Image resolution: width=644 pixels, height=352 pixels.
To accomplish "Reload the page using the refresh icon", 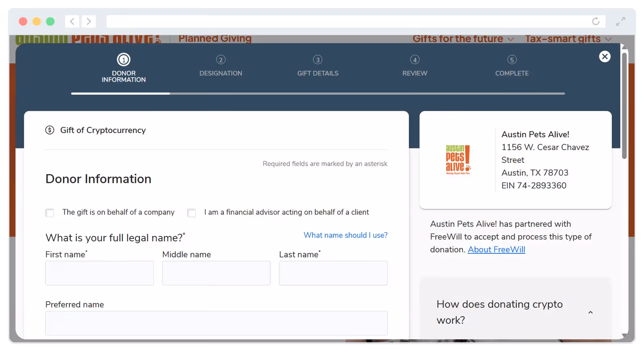I will (x=596, y=21).
